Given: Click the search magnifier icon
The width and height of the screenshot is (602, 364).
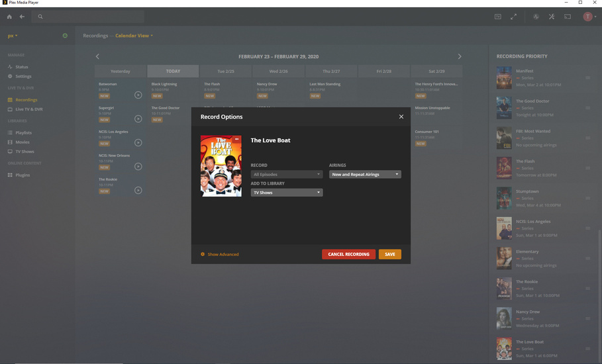Looking at the screenshot, I should (40, 17).
